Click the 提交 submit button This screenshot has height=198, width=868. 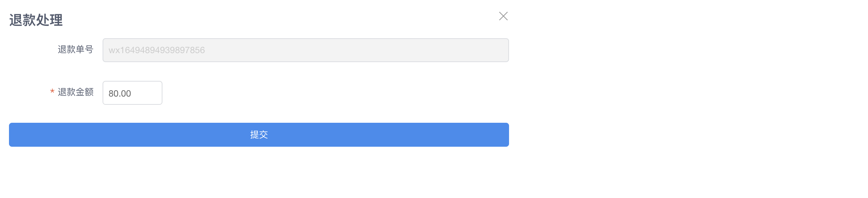tap(259, 135)
